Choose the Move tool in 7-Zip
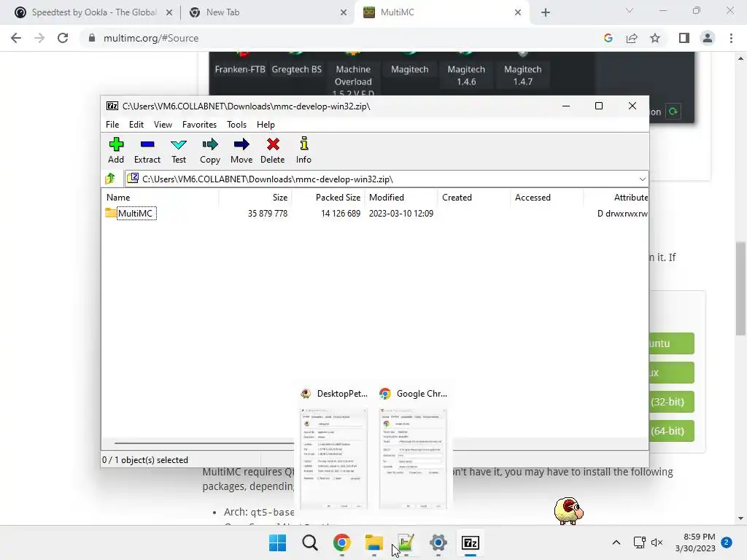This screenshot has width=747, height=560. pyautogui.click(x=241, y=150)
